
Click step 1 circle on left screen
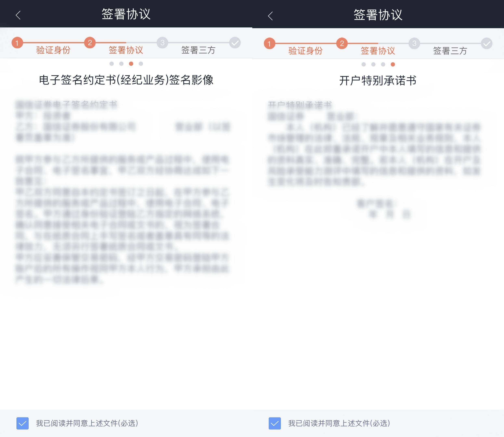coord(17,43)
